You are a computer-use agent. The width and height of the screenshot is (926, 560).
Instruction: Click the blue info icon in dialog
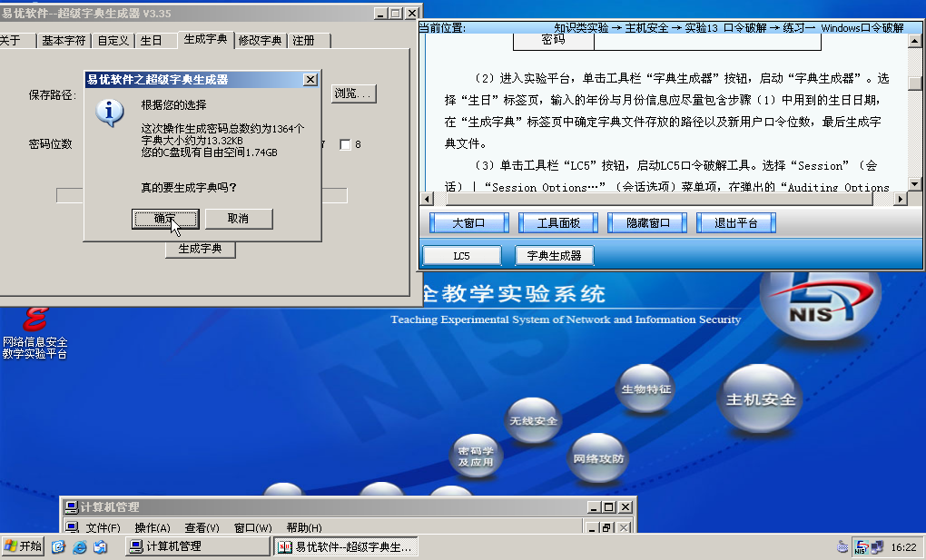click(110, 113)
